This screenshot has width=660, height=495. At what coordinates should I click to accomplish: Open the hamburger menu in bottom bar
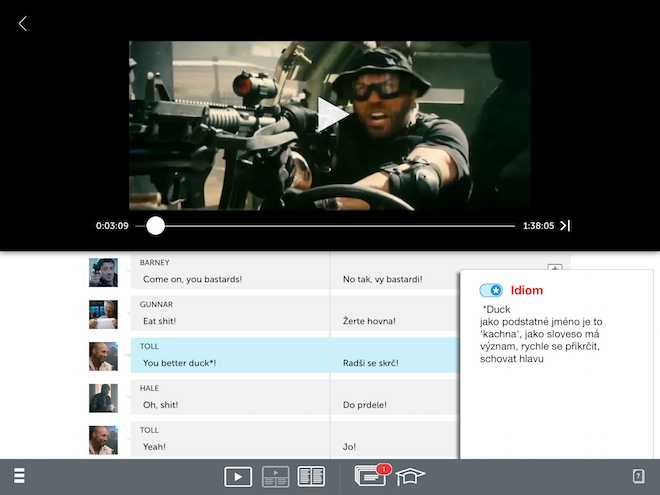[19, 476]
